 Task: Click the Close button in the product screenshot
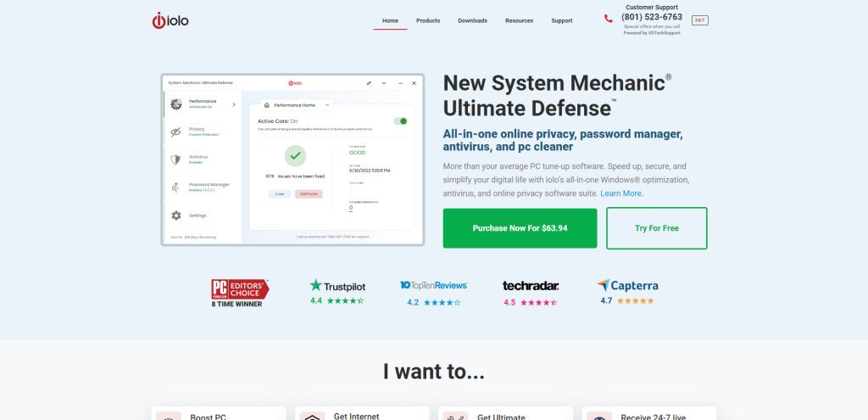280,194
